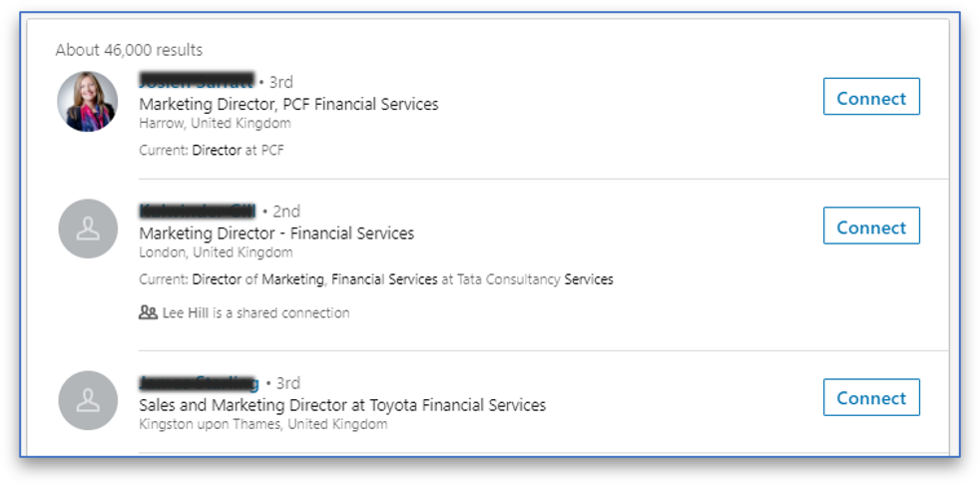Click "Kingston upon Thames, United Kingdom" location
This screenshot has height=485, width=980.
pyautogui.click(x=262, y=424)
